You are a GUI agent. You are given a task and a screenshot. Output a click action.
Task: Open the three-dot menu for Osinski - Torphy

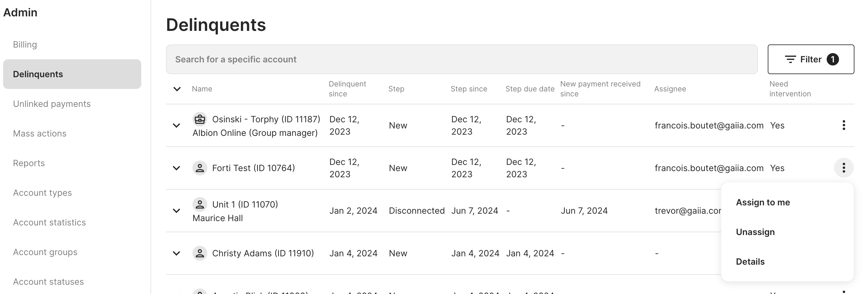844,125
